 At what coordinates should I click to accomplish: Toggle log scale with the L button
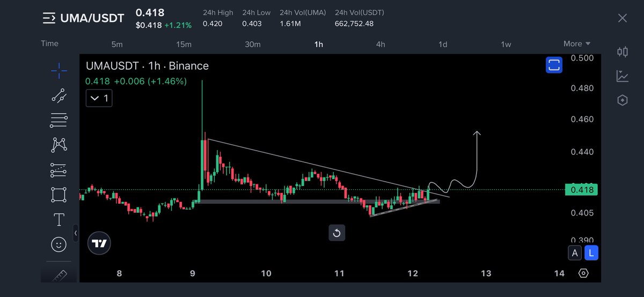coord(591,253)
